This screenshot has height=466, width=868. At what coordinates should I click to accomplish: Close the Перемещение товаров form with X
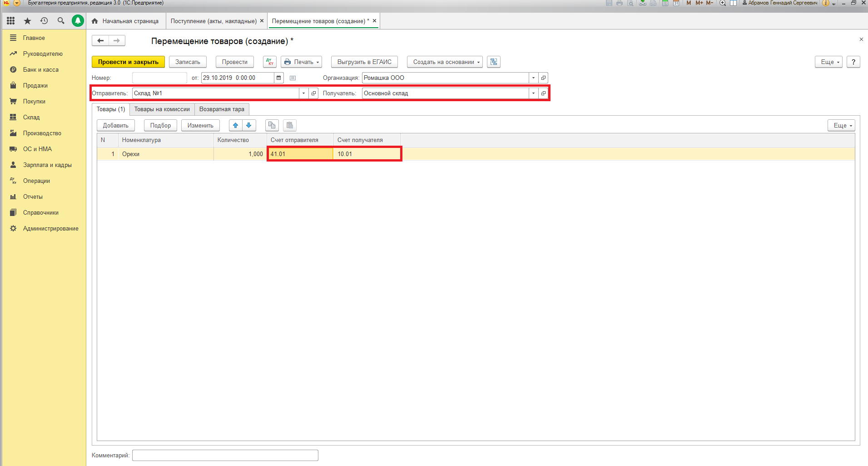point(861,39)
